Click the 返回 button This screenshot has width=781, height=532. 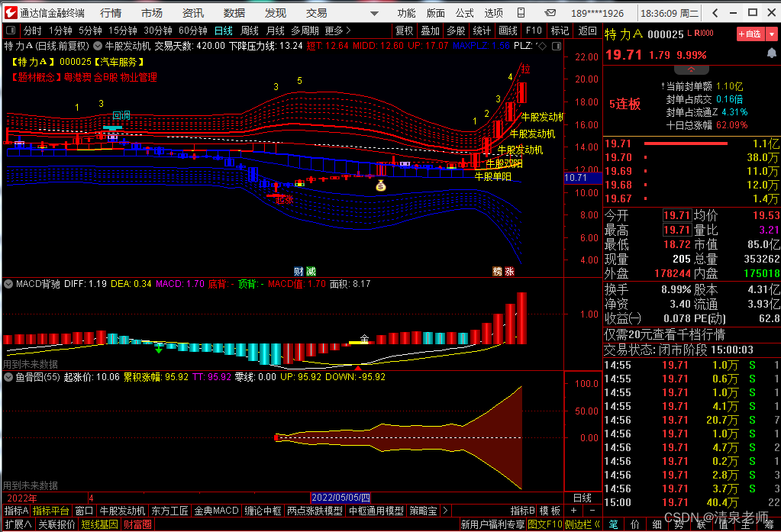pos(587,31)
